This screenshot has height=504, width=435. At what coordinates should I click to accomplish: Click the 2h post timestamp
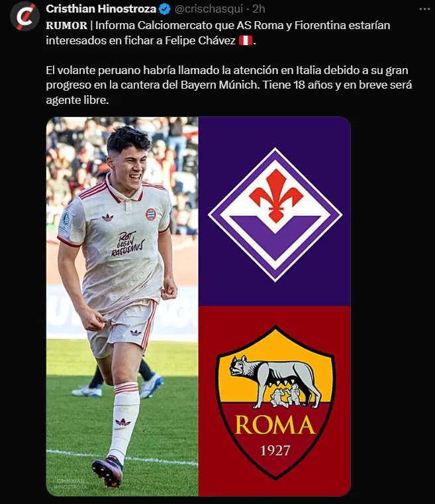point(259,9)
